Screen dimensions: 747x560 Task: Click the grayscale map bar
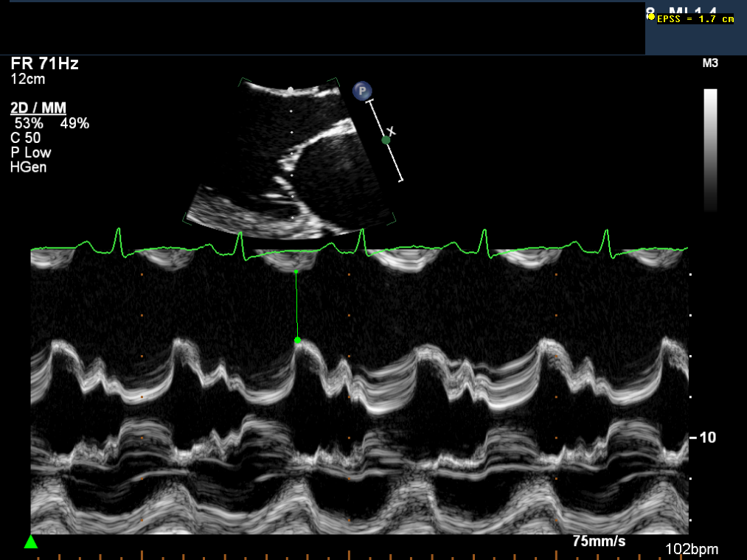(710, 150)
